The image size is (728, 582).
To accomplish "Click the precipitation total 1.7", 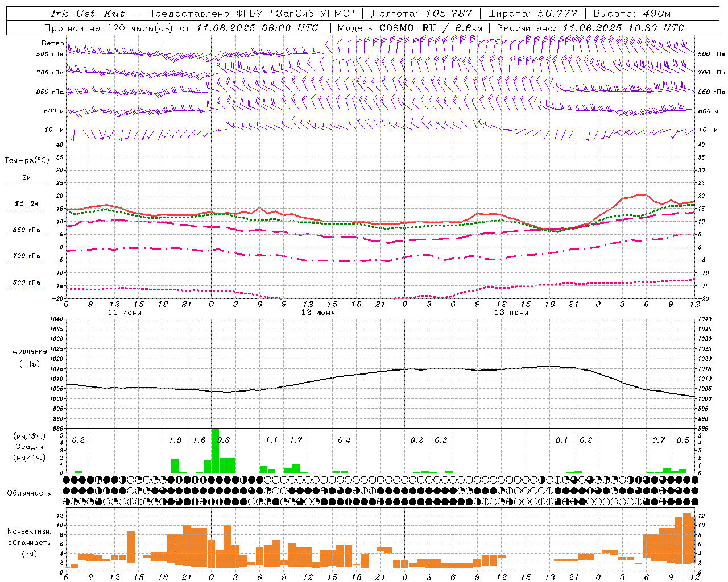I will pos(296,440).
